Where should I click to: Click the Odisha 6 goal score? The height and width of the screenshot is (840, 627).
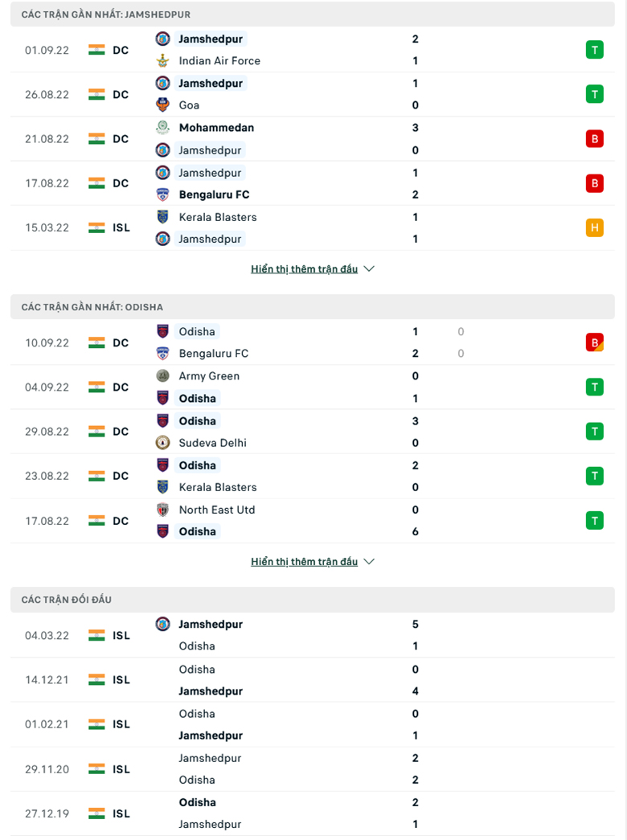[x=415, y=531]
